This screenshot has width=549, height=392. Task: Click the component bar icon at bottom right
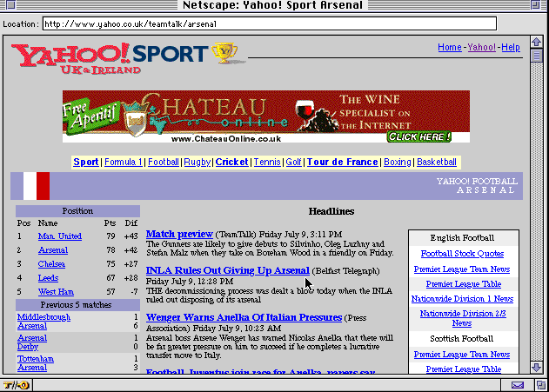coord(540,385)
